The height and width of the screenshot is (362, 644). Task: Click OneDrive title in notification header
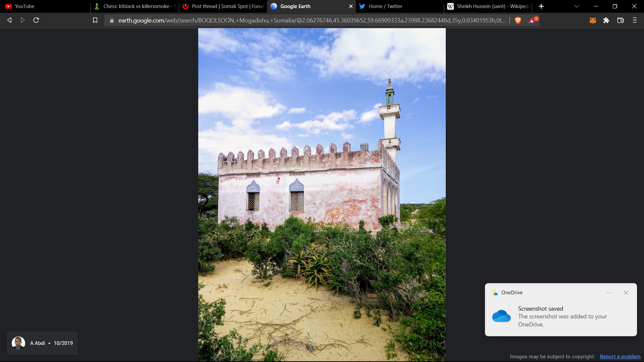point(512,293)
